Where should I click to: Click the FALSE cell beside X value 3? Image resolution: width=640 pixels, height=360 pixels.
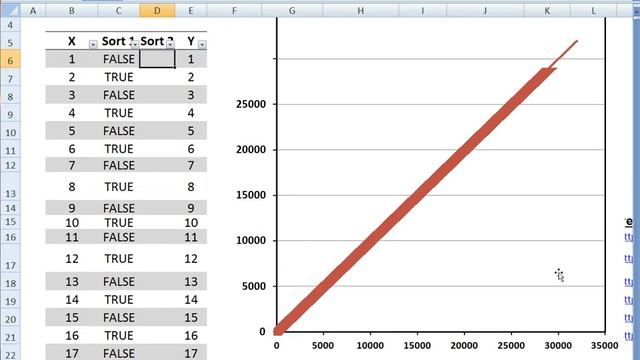click(x=119, y=95)
